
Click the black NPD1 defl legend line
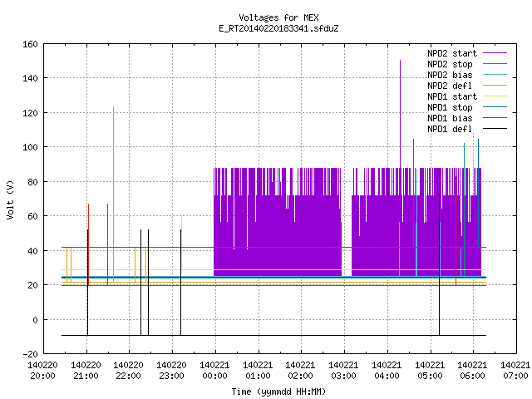[x=495, y=129]
